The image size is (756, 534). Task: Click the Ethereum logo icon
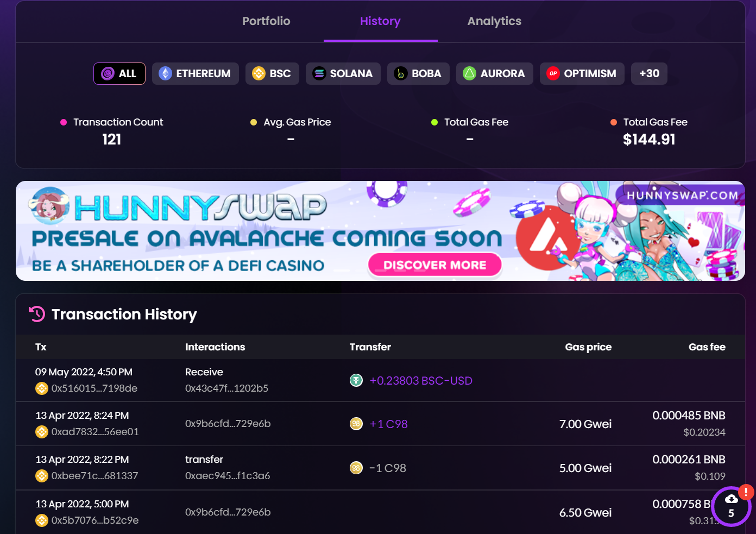165,73
